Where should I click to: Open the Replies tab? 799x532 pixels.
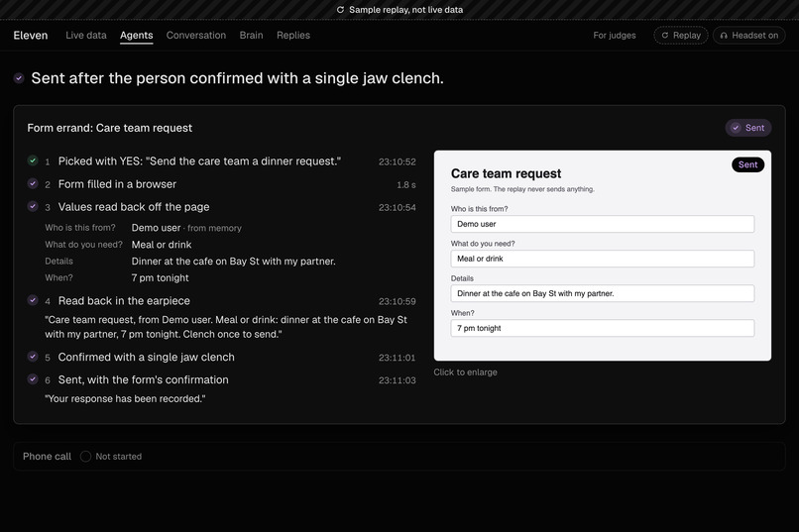pyautogui.click(x=293, y=35)
